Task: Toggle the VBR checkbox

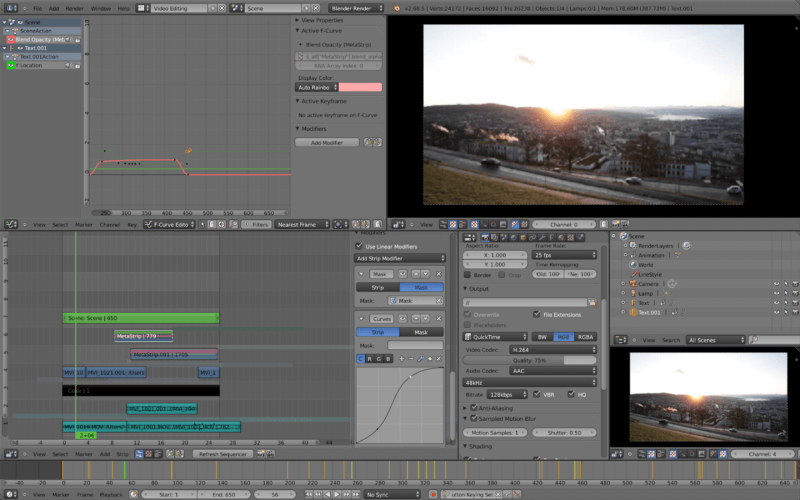Action: [536, 394]
